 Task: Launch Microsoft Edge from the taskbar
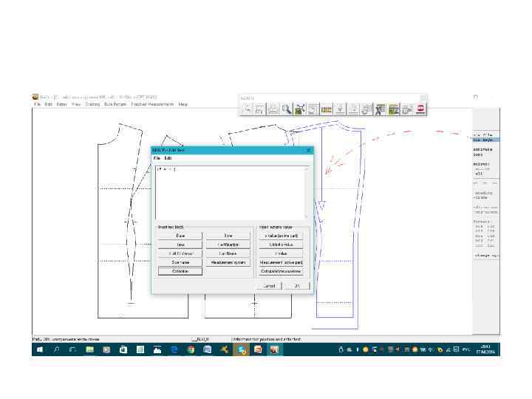[x=174, y=349]
